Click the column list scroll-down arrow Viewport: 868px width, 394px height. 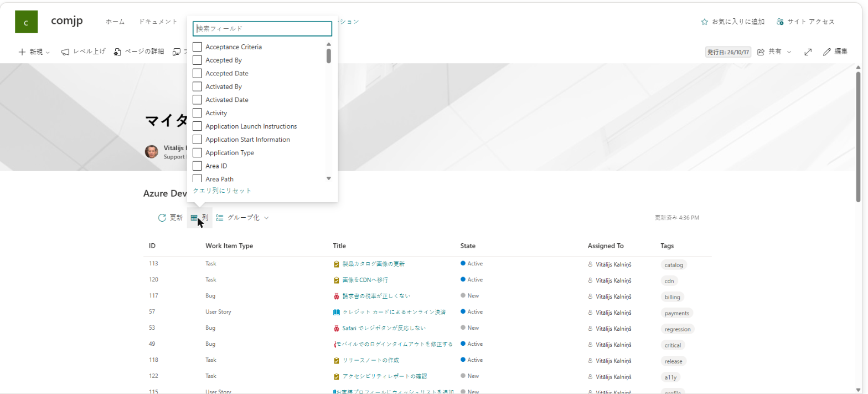click(x=328, y=178)
